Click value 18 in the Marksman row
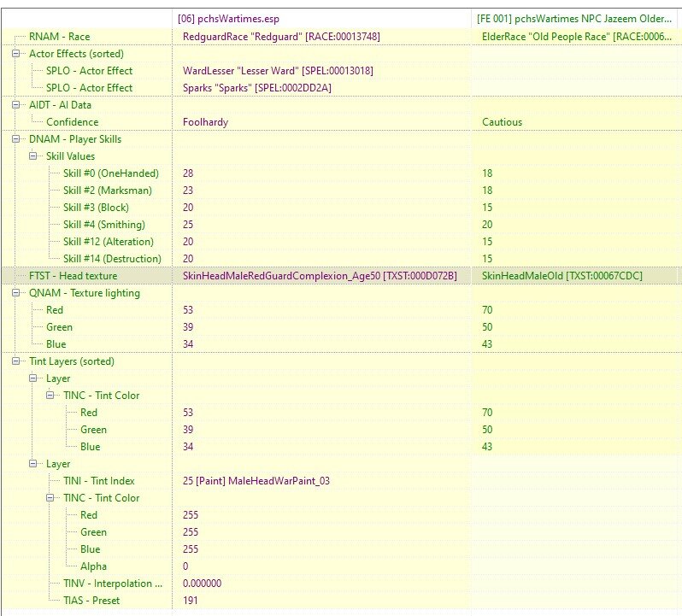Viewport: 682px width, 616px height. (487, 191)
